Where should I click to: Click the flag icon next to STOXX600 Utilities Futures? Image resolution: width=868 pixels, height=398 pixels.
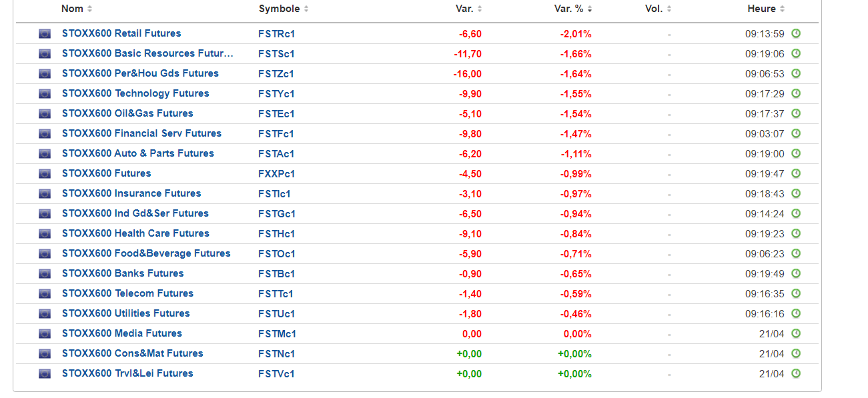(x=45, y=313)
